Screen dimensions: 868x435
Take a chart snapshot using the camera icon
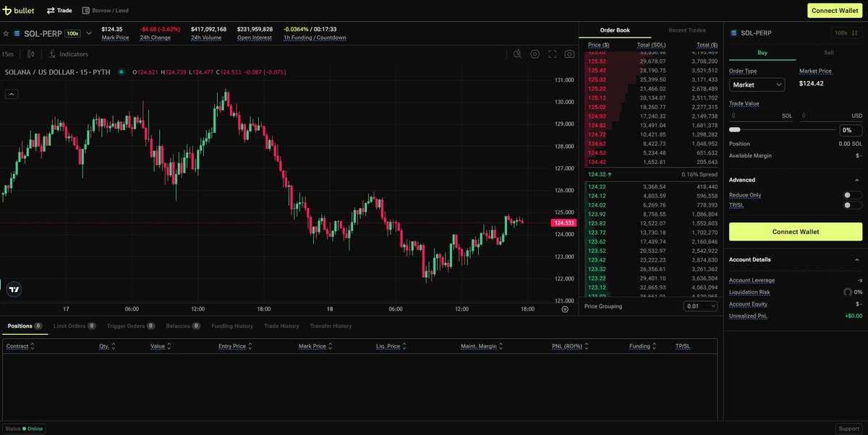tap(569, 54)
